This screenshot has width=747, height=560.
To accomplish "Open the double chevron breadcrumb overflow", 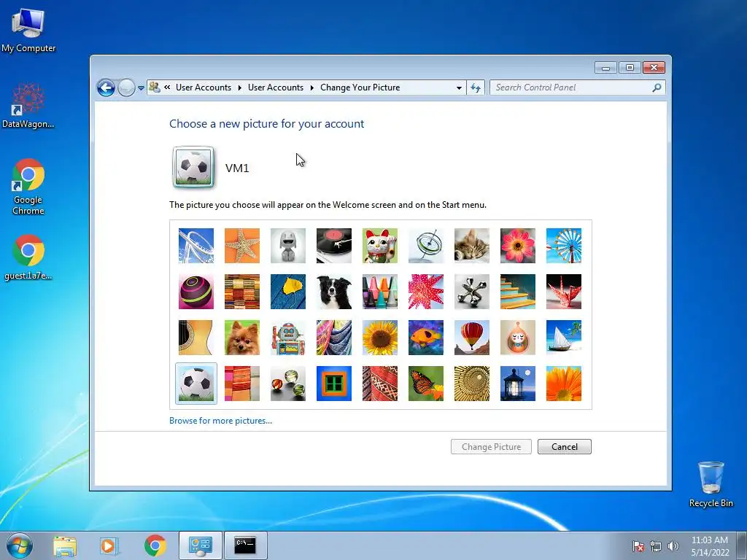I will (x=167, y=87).
